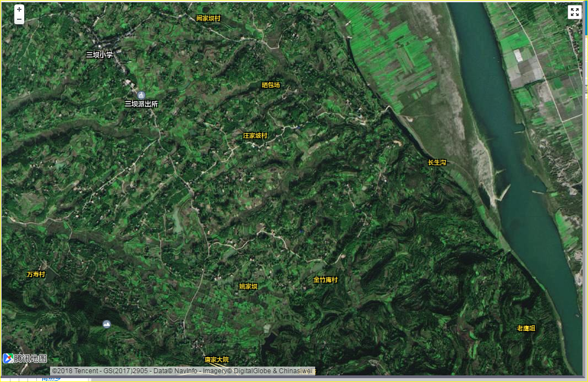The height and width of the screenshot is (382, 588).
Task: Click the 唐家大院 label
Action: click(x=216, y=359)
